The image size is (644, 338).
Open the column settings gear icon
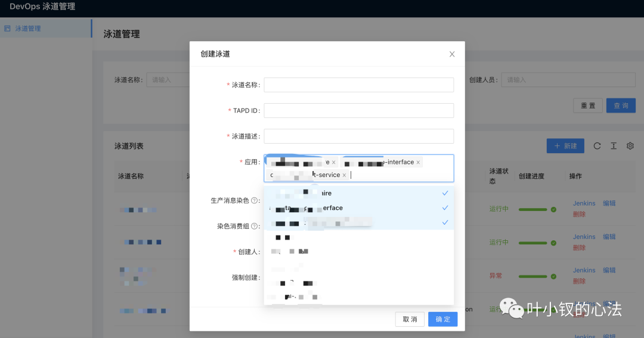point(630,146)
